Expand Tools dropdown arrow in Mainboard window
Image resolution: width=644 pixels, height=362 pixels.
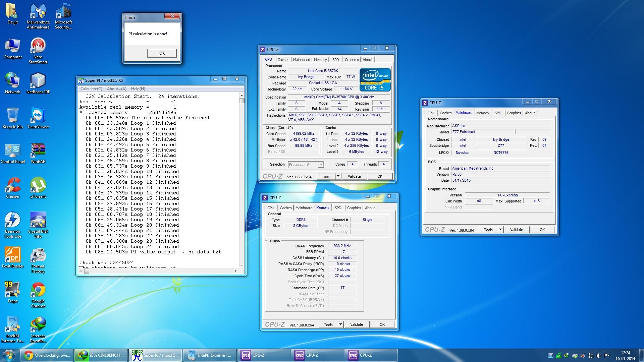coord(500,230)
